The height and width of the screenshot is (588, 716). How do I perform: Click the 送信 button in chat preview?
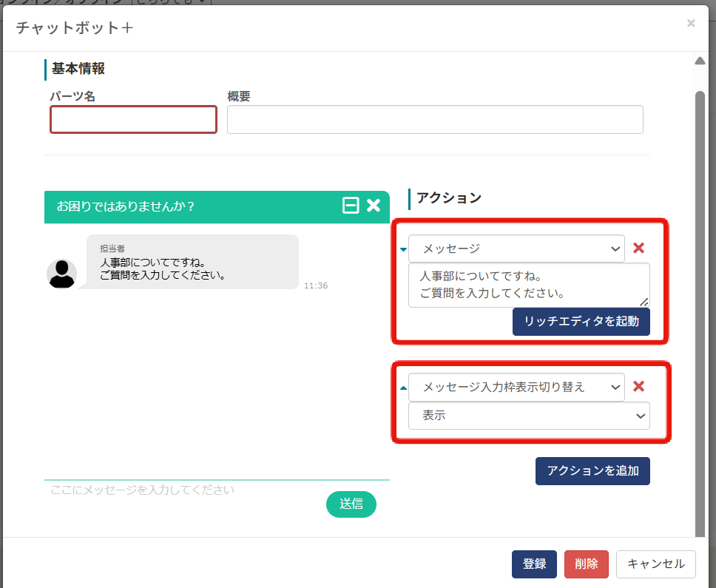(351, 504)
